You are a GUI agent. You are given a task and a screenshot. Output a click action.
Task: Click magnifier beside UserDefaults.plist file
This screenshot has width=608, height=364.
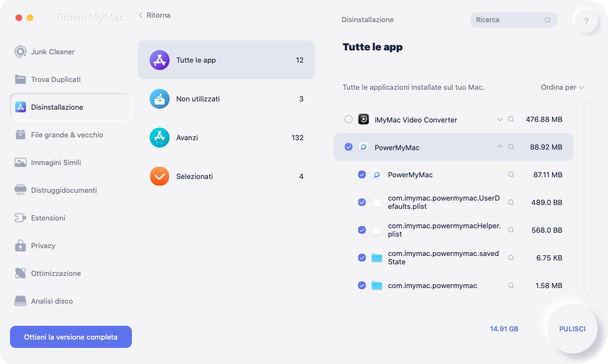[x=511, y=202]
